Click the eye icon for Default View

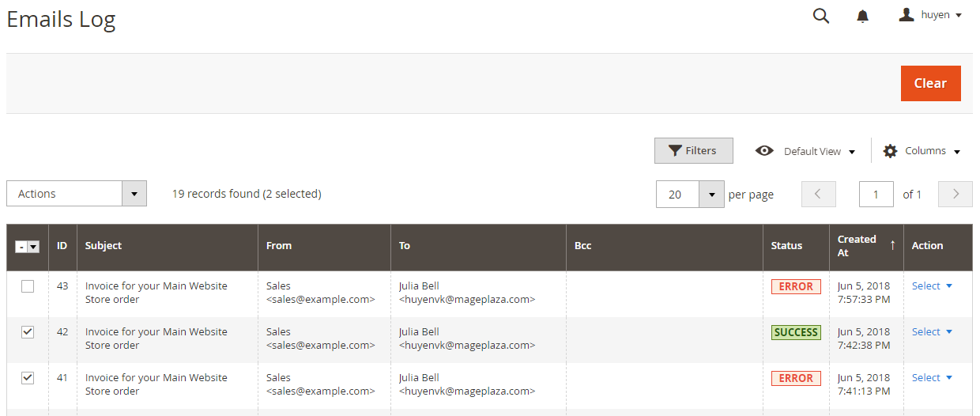tap(764, 151)
